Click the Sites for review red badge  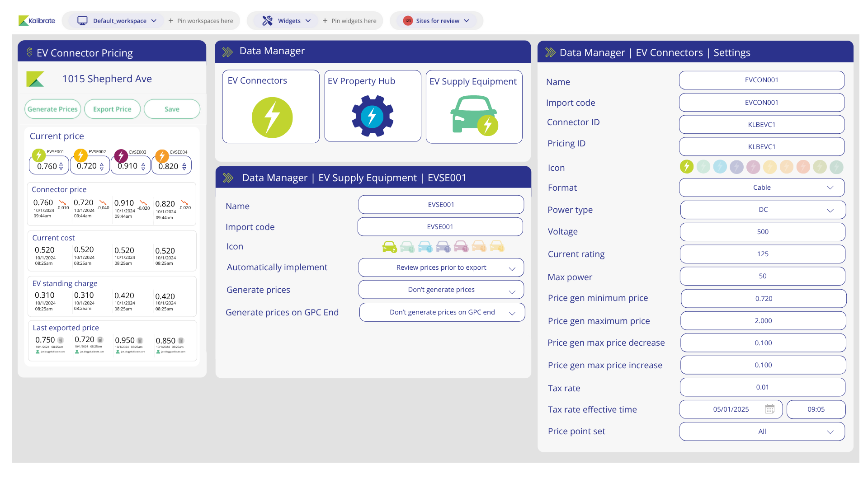(x=408, y=21)
